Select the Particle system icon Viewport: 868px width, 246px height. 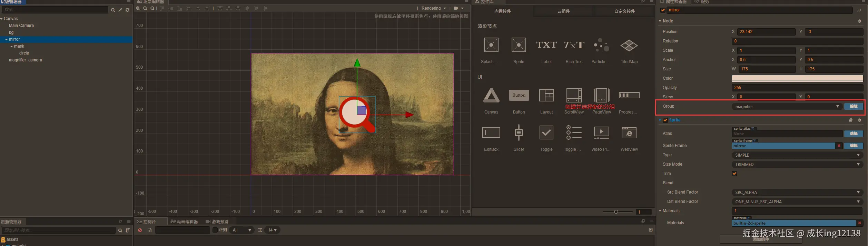(x=601, y=45)
